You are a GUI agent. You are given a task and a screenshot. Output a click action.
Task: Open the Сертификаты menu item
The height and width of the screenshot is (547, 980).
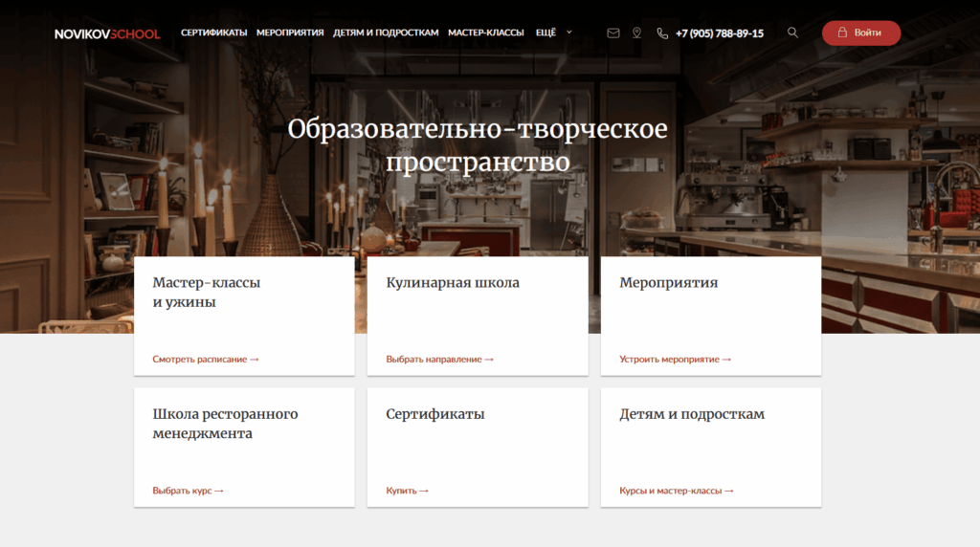coord(213,33)
